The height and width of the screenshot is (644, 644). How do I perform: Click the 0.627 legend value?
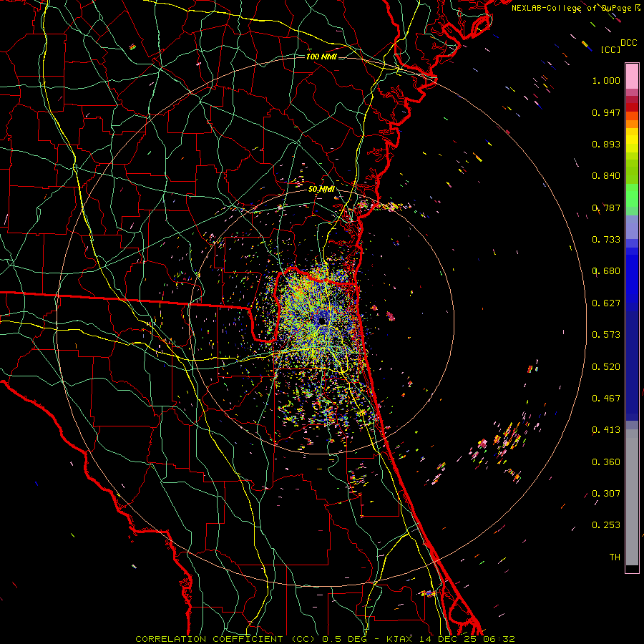(606, 303)
